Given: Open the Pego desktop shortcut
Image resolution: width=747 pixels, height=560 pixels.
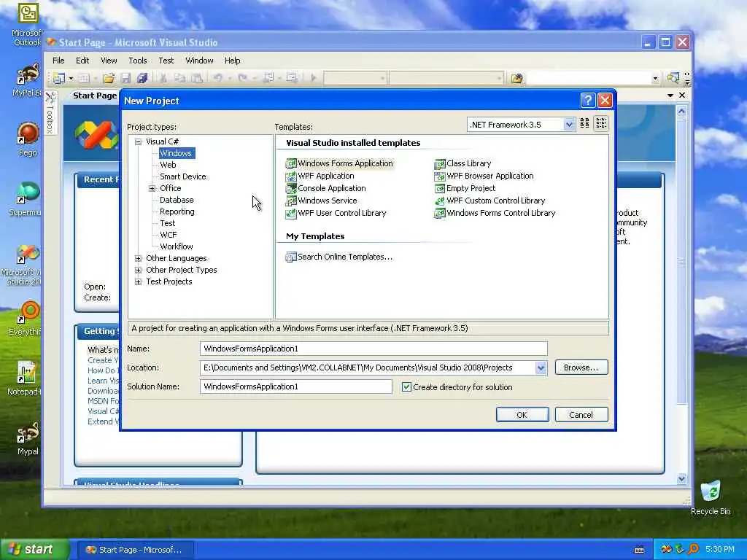Looking at the screenshot, I should (x=28, y=139).
